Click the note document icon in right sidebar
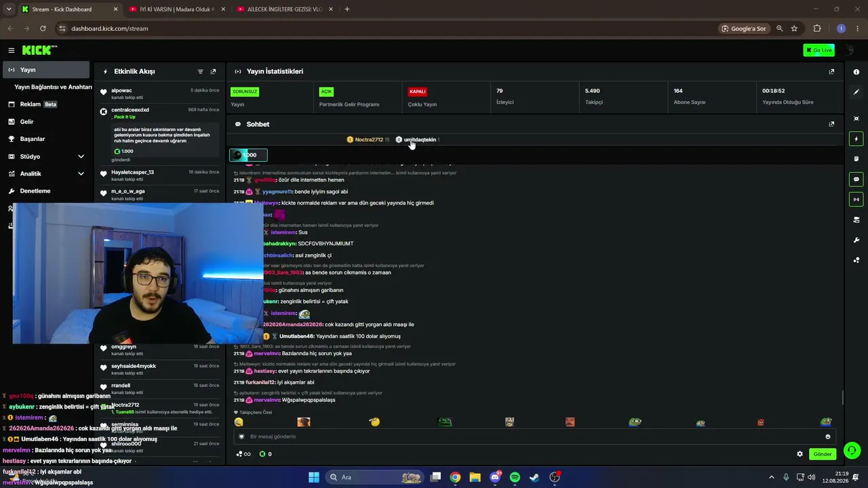Screen dimensions: 868x488 tap(856, 159)
